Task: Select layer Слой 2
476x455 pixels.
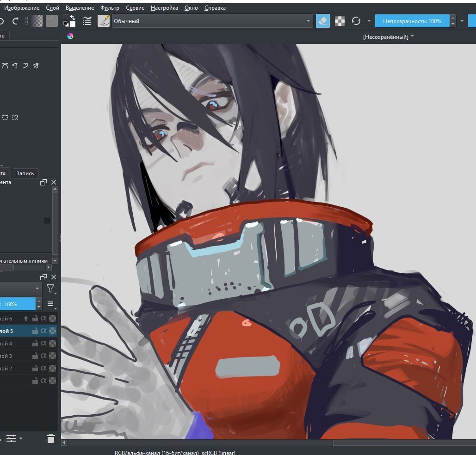Action: pyautogui.click(x=28, y=368)
